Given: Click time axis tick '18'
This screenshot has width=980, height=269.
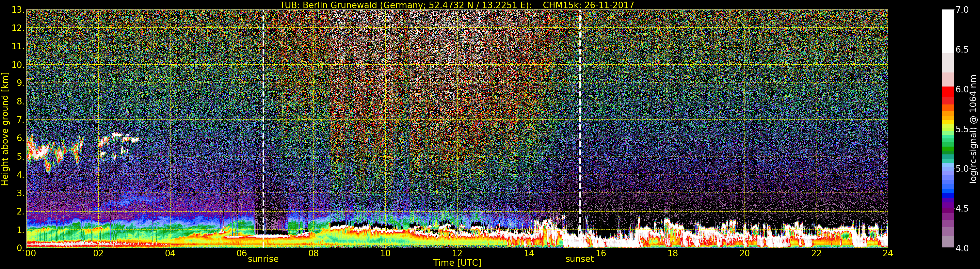Looking at the screenshot, I should (x=673, y=253).
